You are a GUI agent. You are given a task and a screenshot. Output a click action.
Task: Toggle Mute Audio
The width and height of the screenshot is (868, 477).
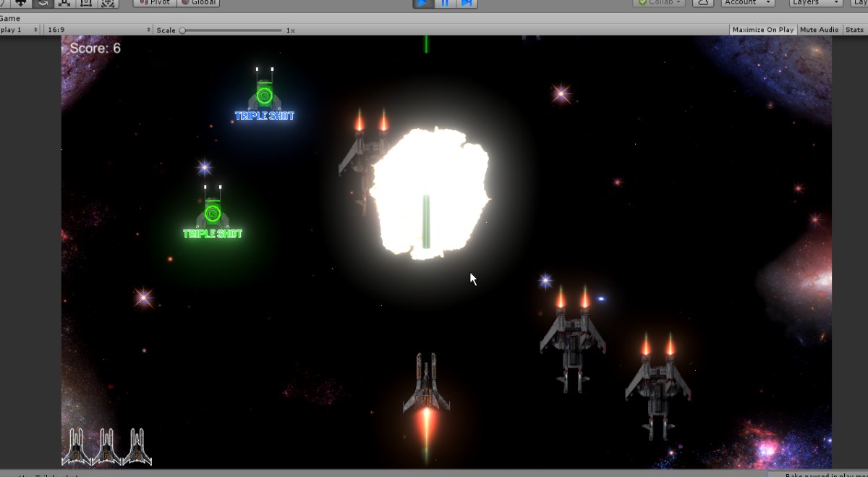(x=820, y=30)
